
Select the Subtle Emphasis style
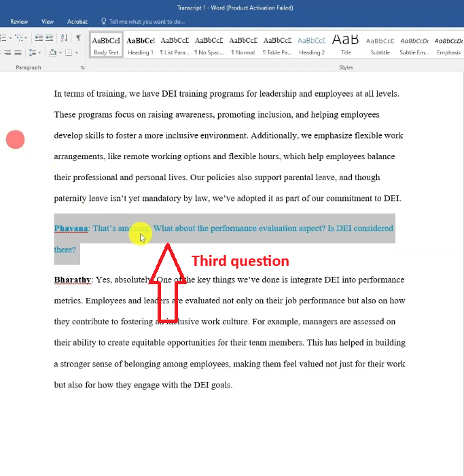414,45
